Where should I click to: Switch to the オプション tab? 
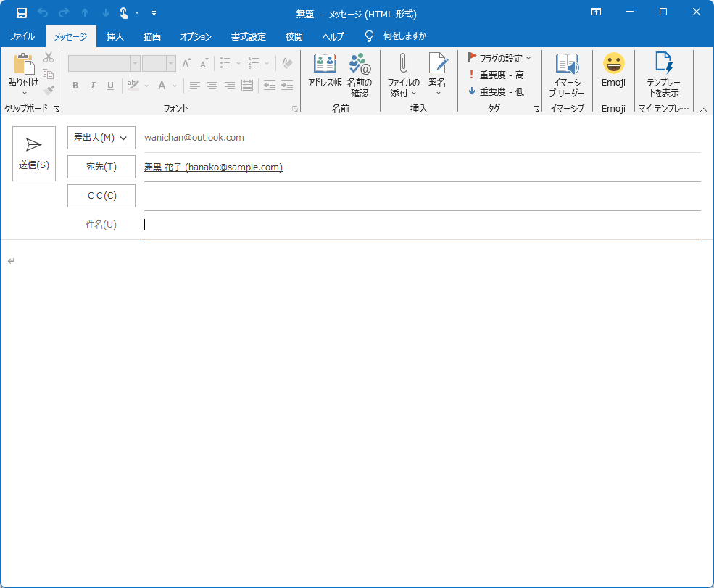196,36
